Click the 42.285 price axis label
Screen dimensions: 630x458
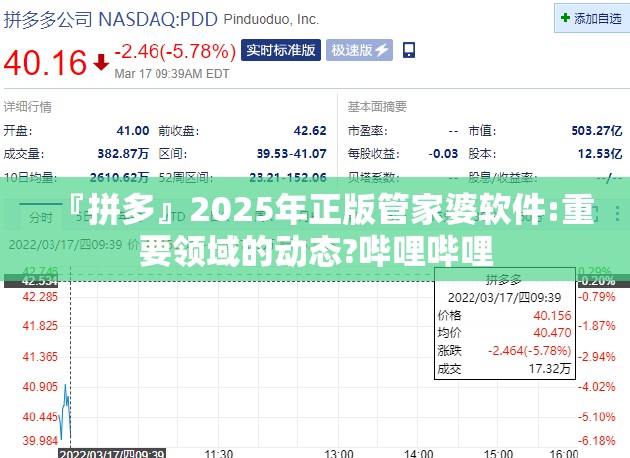click(40, 297)
